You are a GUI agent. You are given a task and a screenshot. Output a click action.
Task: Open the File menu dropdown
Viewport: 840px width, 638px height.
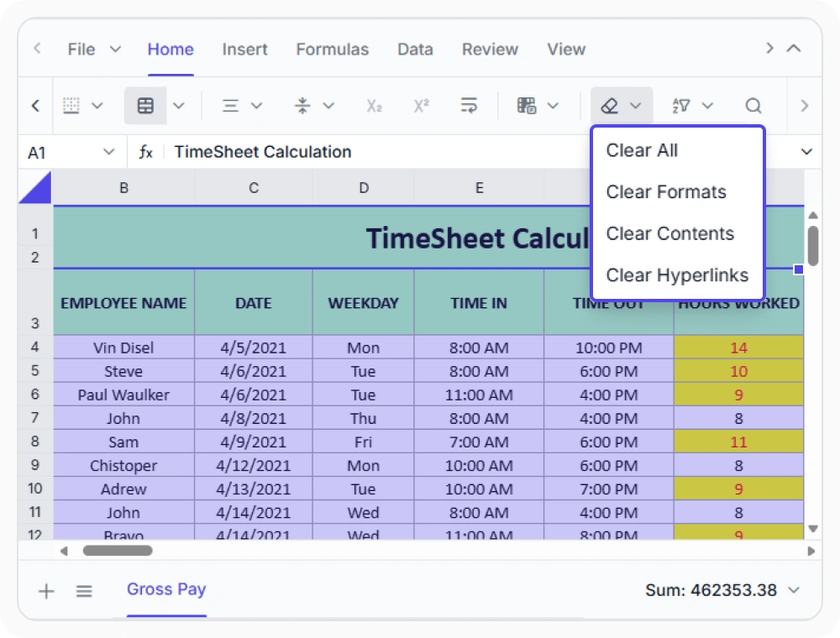(94, 50)
